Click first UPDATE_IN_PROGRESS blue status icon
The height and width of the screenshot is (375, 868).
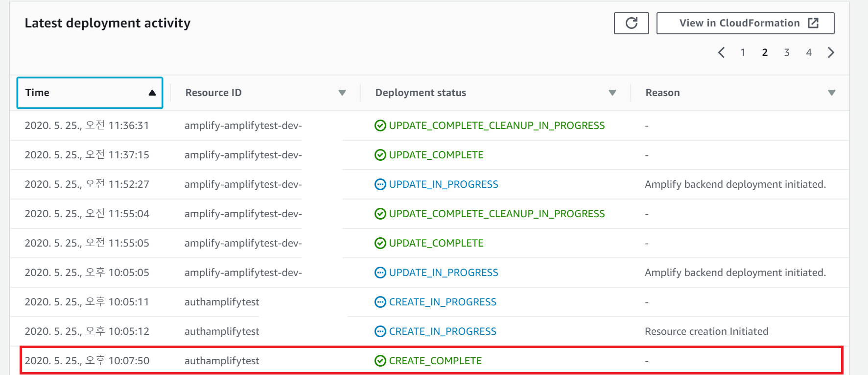(380, 184)
